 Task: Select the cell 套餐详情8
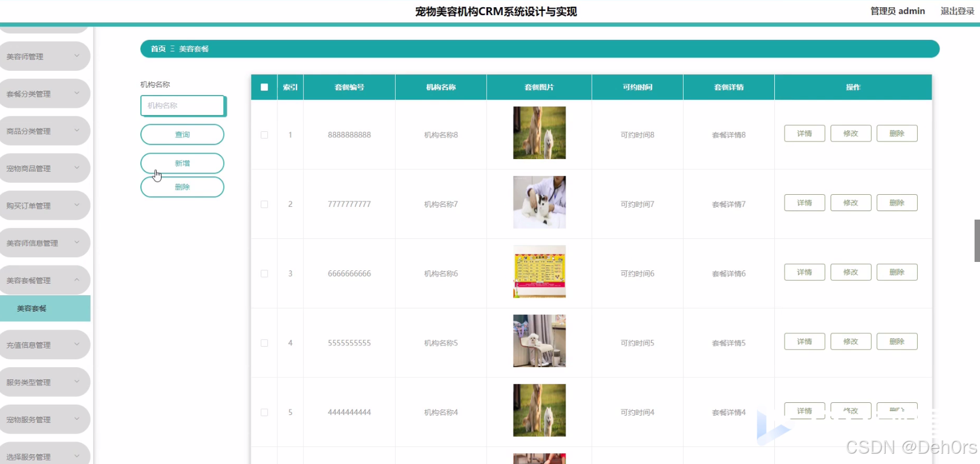729,135
